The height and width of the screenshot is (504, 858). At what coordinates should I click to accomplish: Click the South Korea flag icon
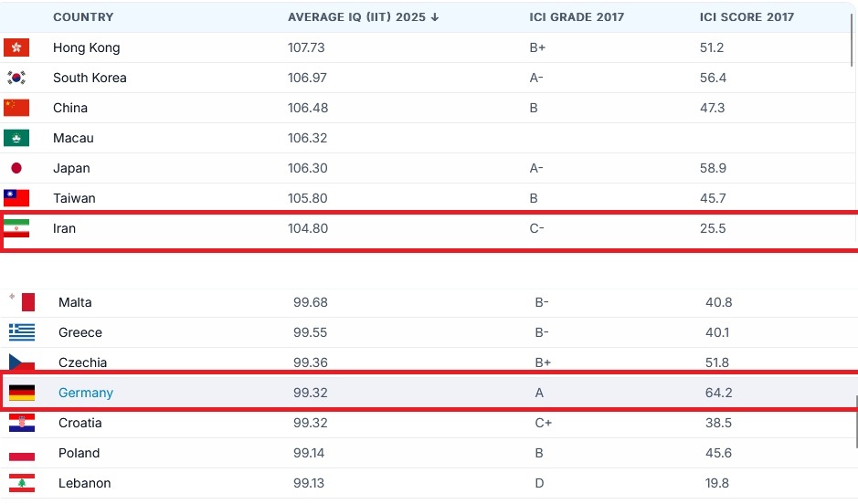click(x=16, y=78)
